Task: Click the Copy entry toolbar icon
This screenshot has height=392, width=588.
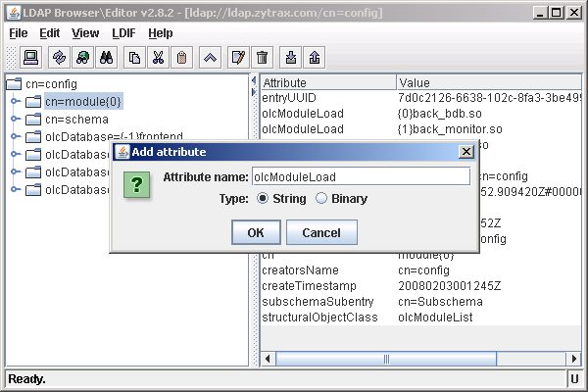Action: pyautogui.click(x=134, y=58)
